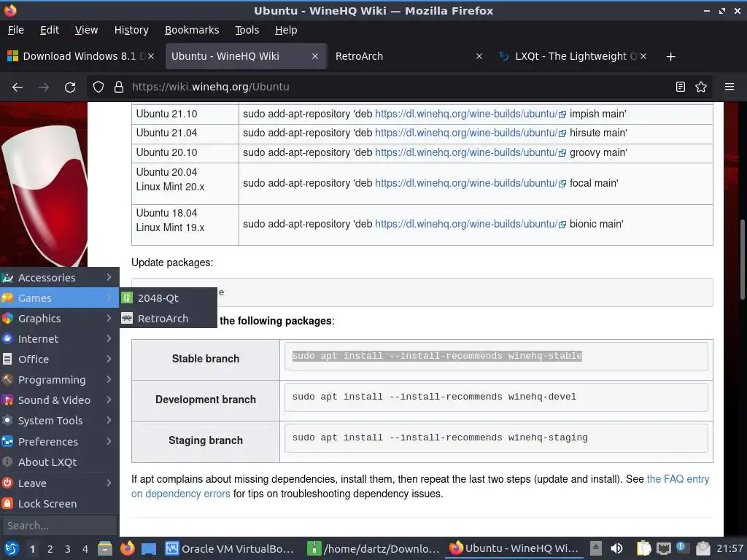Switch to the RetroArch tab
Viewport: 747px width, 560px height.
[x=409, y=56]
